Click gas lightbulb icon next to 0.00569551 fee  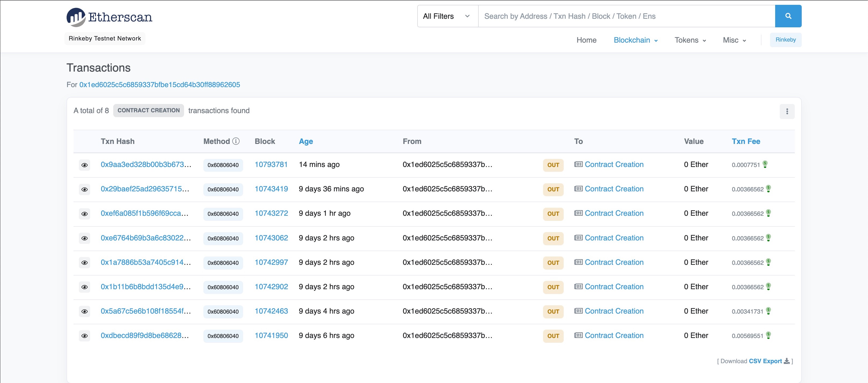click(768, 335)
